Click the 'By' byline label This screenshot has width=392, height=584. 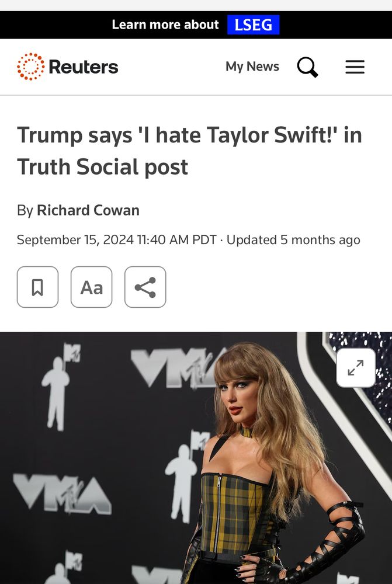(25, 210)
